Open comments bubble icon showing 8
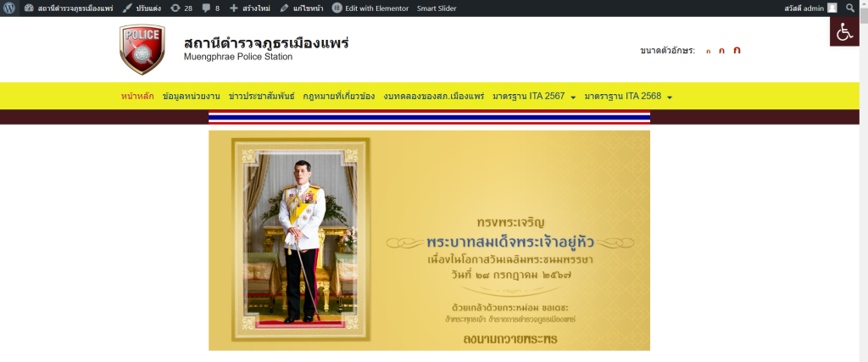The height and width of the screenshot is (362, 868). pos(206,8)
